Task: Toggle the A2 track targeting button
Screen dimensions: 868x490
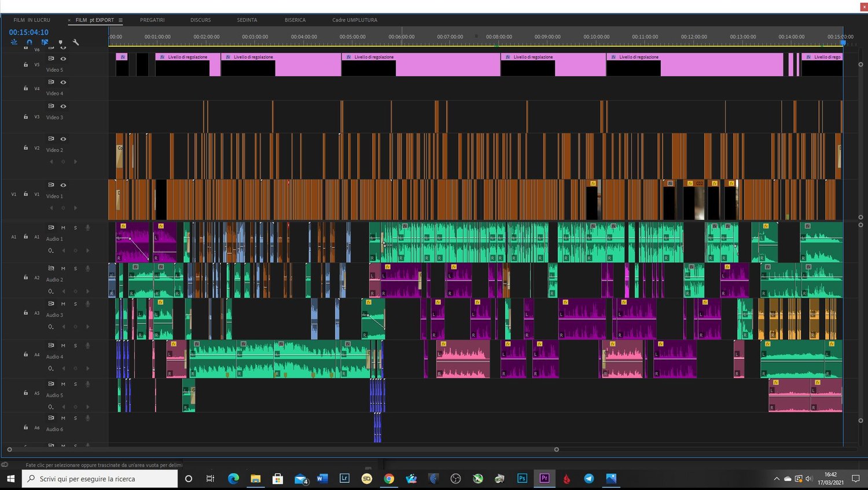Action: click(x=37, y=278)
